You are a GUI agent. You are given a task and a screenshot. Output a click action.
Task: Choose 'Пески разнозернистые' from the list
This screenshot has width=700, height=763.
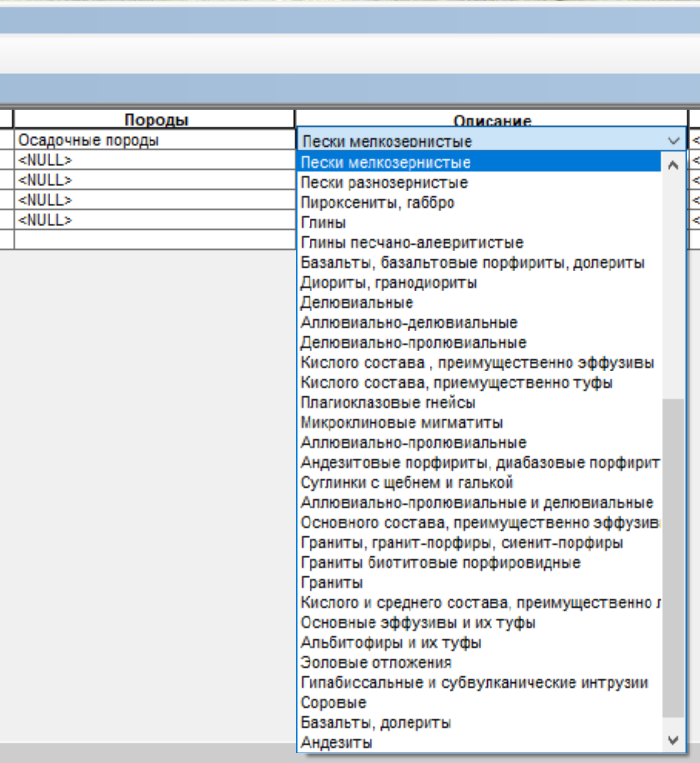(x=479, y=183)
